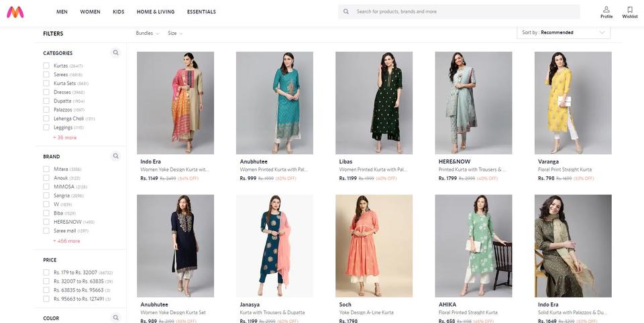
Task: Enable the Rs. 179 to Rs. 32007 price filter
Action: [x=46, y=273]
